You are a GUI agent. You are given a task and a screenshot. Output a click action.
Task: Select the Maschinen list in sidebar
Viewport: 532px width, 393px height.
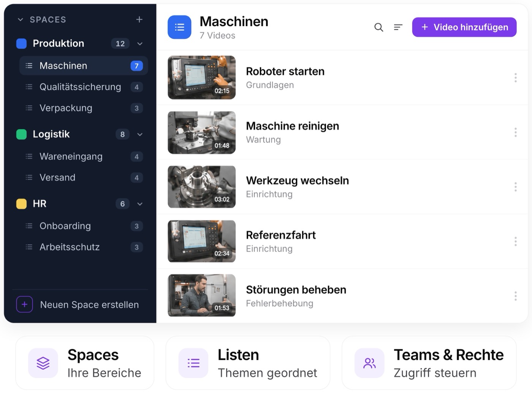(84, 66)
